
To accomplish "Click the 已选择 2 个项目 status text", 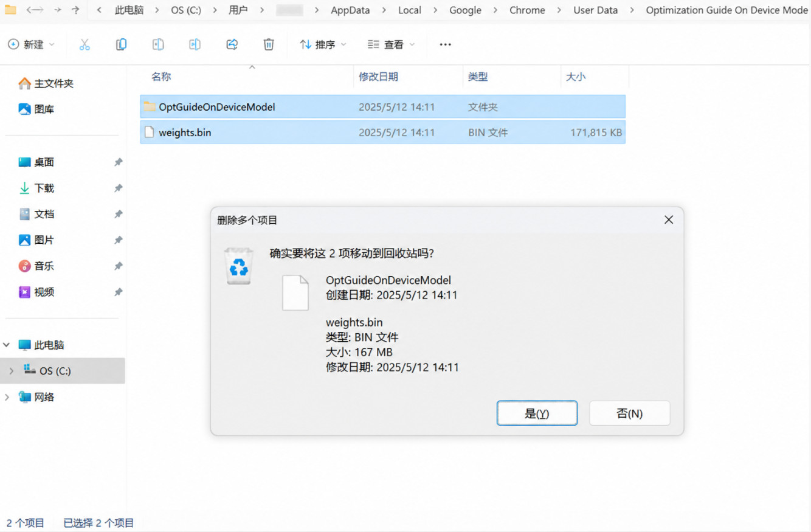I will (x=98, y=523).
